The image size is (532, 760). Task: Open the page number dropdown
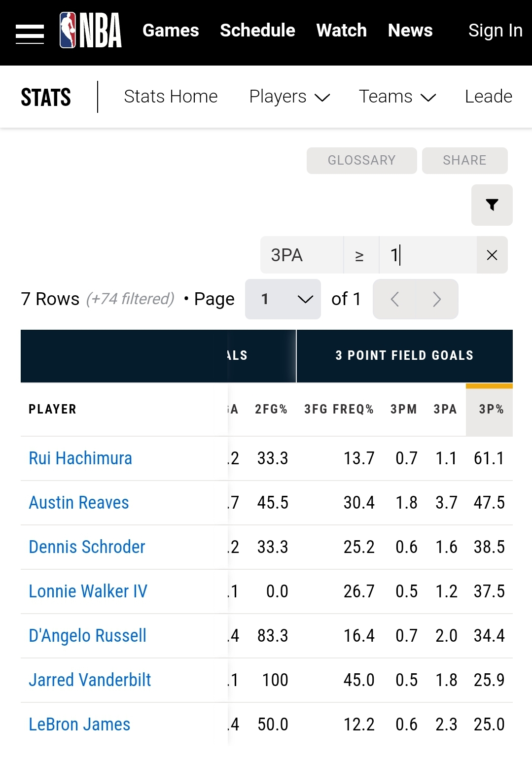pos(283,299)
